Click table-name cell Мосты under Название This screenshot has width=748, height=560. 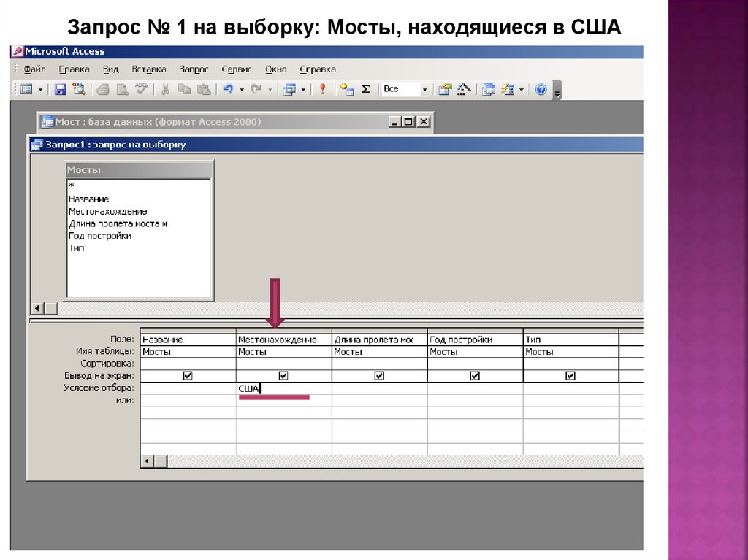coord(188,351)
